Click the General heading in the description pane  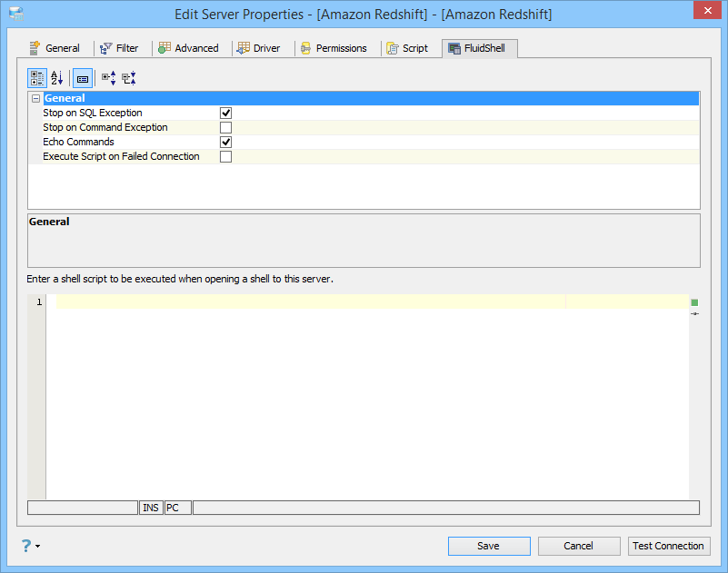pyautogui.click(x=49, y=222)
